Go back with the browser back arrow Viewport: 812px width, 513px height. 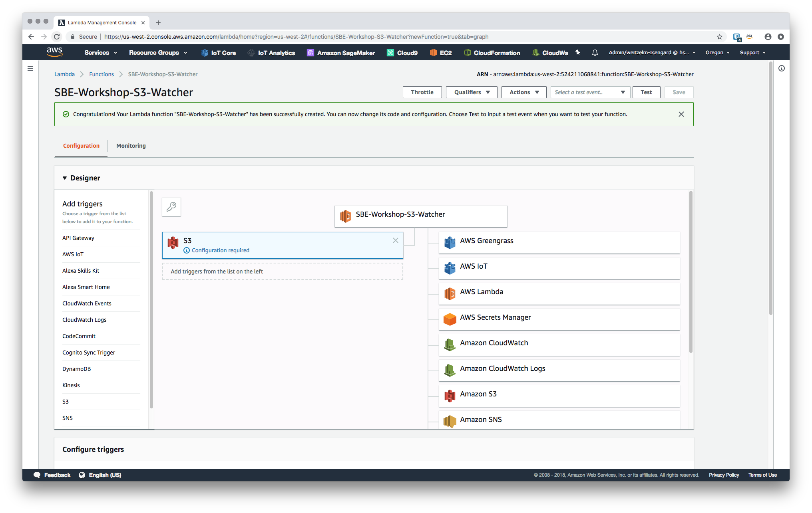(x=31, y=37)
